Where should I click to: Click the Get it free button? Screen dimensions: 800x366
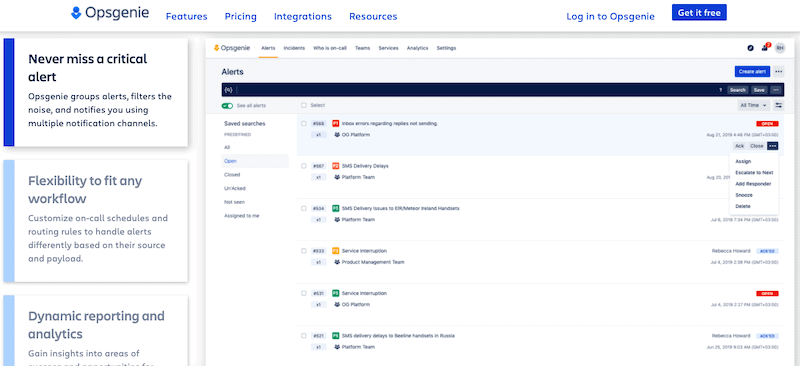pos(699,13)
